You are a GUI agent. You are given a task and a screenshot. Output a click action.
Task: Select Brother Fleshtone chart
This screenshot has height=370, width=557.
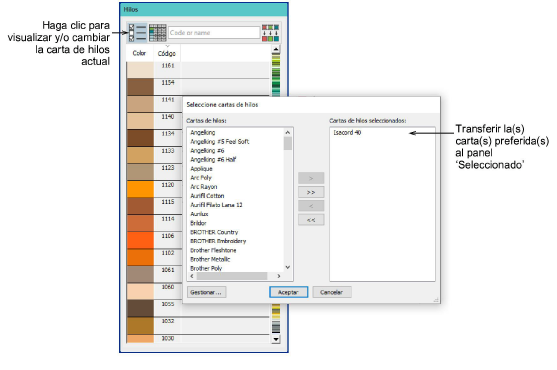point(213,250)
